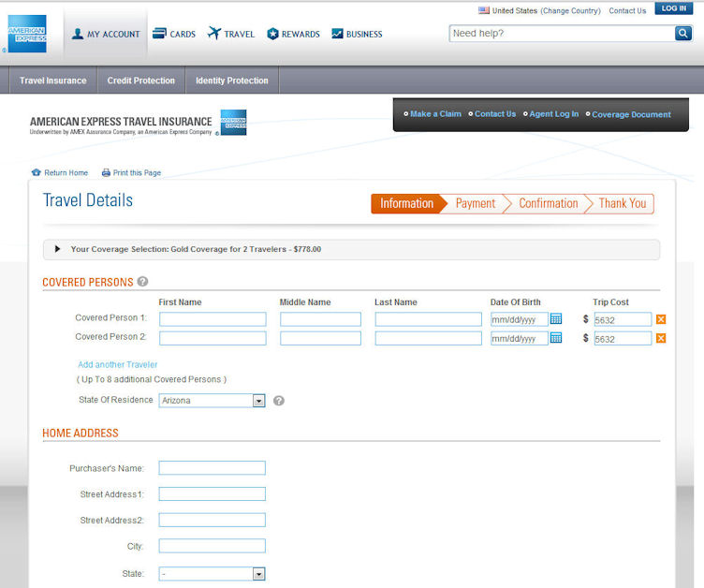The height and width of the screenshot is (588, 704).
Task: Click the Thank You progress step
Action: pyautogui.click(x=623, y=203)
